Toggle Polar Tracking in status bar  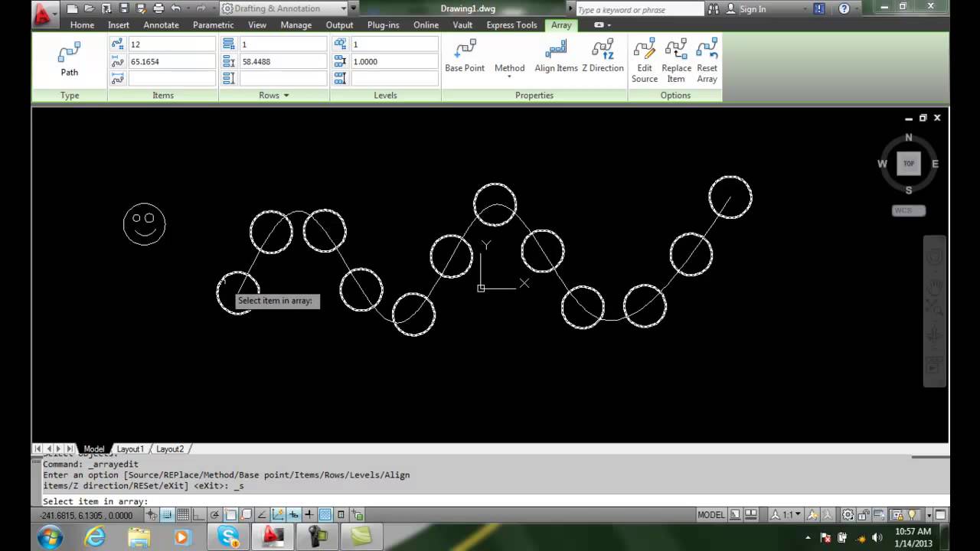click(x=215, y=515)
